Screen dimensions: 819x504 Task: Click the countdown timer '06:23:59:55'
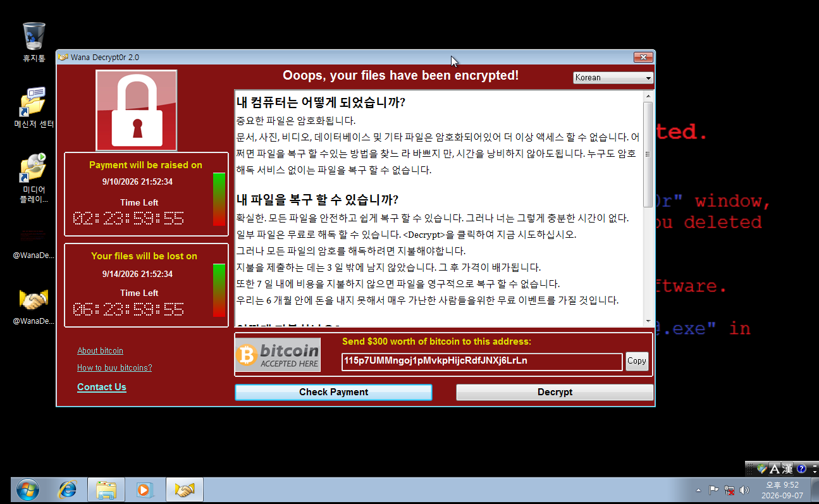(129, 310)
